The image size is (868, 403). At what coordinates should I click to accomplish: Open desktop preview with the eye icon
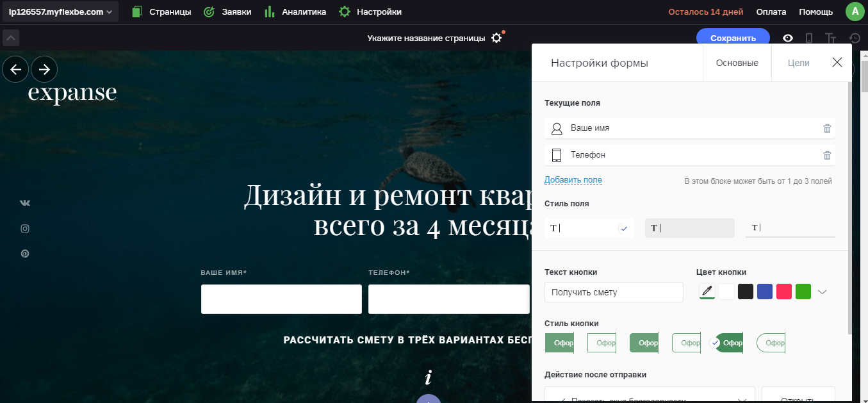[788, 38]
